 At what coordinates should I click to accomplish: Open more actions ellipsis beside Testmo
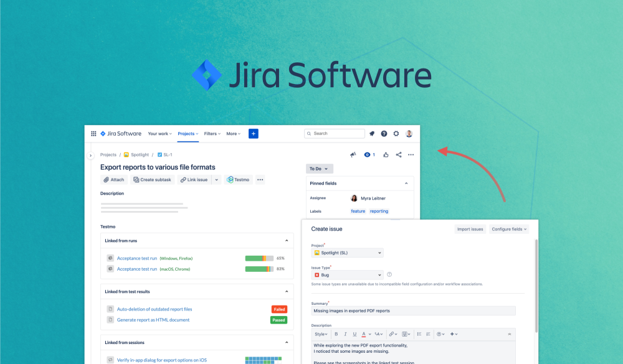pos(260,180)
